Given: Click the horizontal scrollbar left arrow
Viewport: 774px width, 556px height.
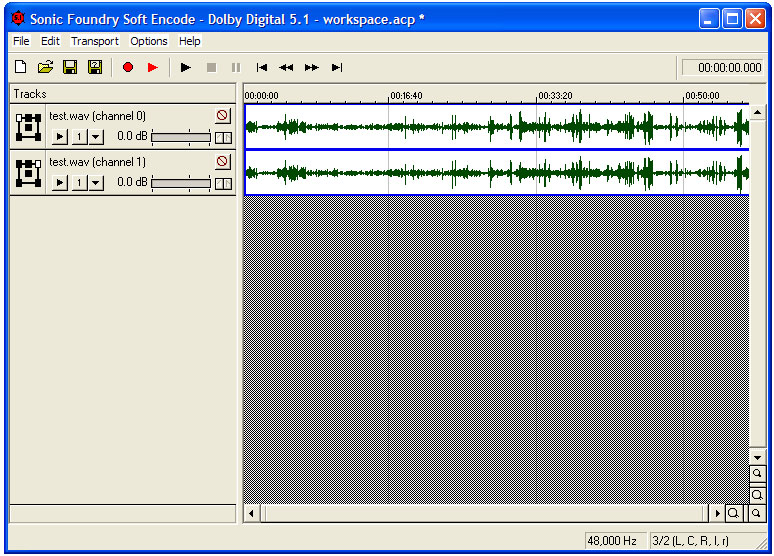Looking at the screenshot, I should (x=251, y=514).
